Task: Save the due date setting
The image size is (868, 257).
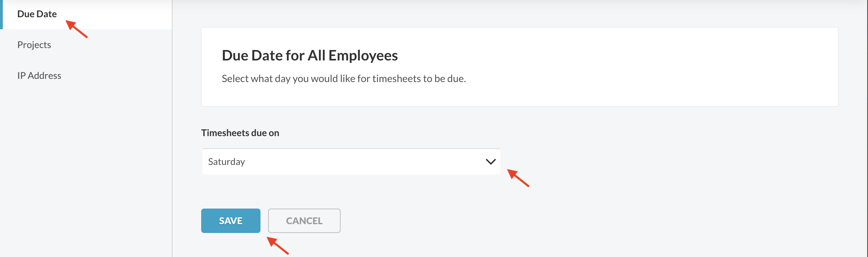Action: pos(230,221)
